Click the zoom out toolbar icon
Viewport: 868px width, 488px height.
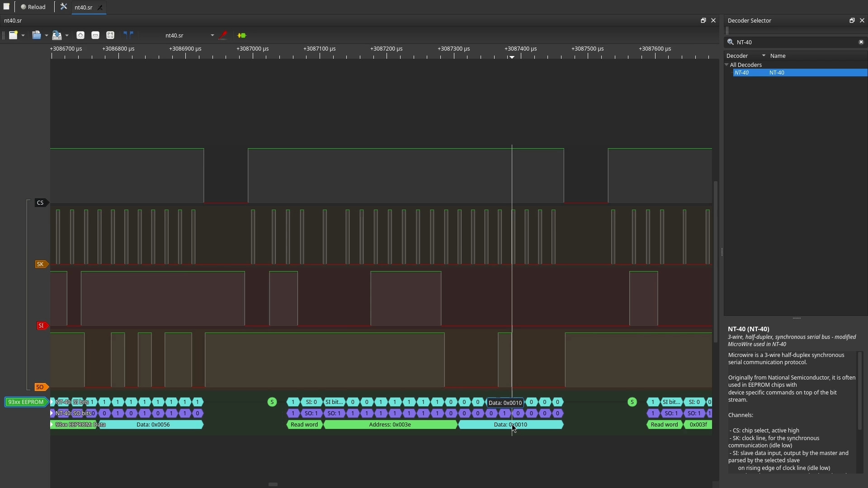95,35
